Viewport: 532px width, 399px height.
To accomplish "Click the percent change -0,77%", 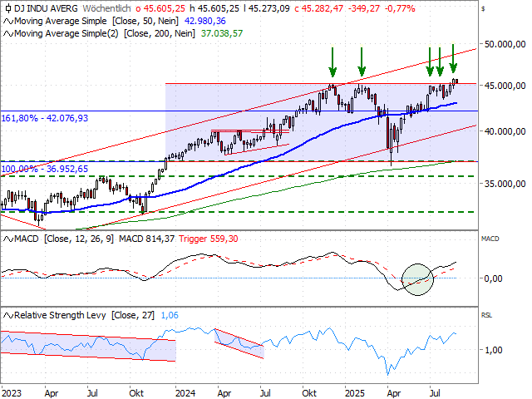I will [x=400, y=8].
